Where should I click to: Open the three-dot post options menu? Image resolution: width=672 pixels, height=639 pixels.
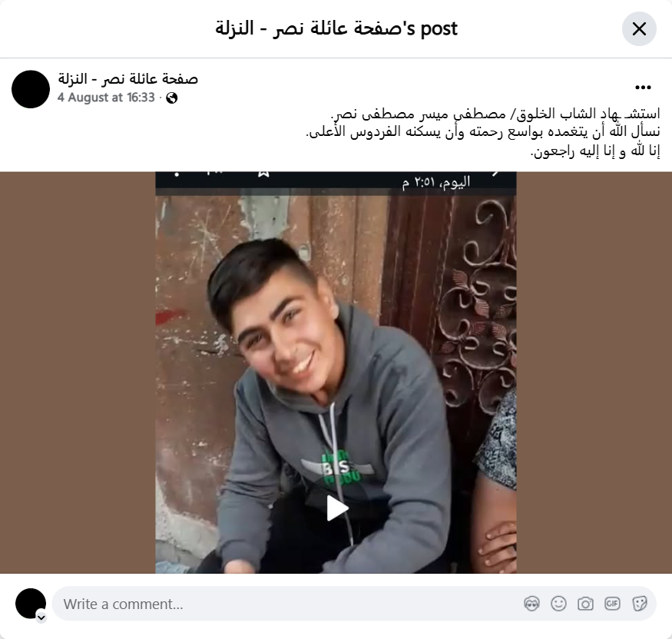click(x=643, y=88)
